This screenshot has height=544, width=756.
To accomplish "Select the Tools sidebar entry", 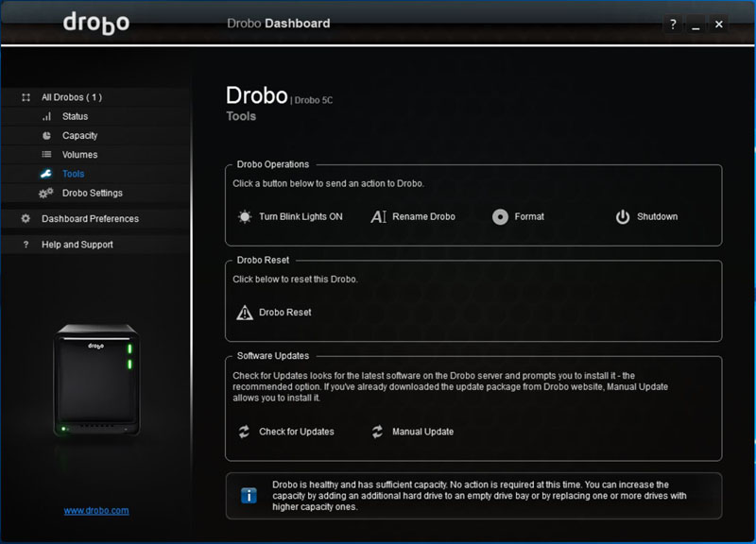I will (x=74, y=174).
